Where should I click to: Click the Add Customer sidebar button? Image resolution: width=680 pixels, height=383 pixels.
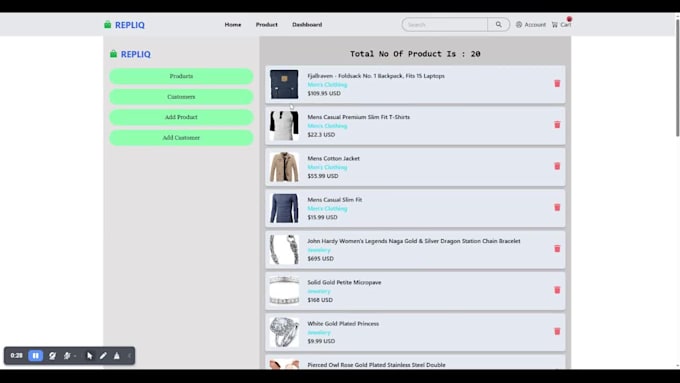click(181, 137)
